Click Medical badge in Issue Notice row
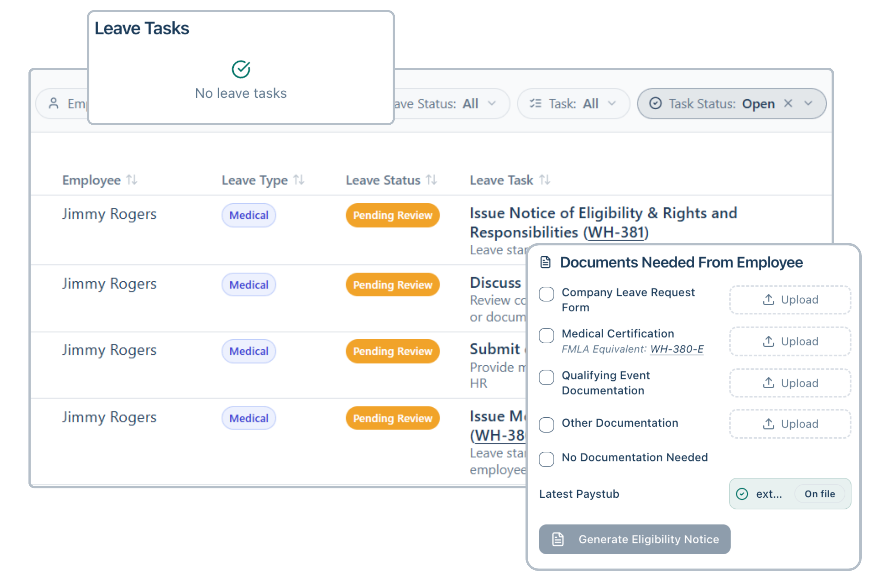The image size is (882, 588). tap(249, 215)
